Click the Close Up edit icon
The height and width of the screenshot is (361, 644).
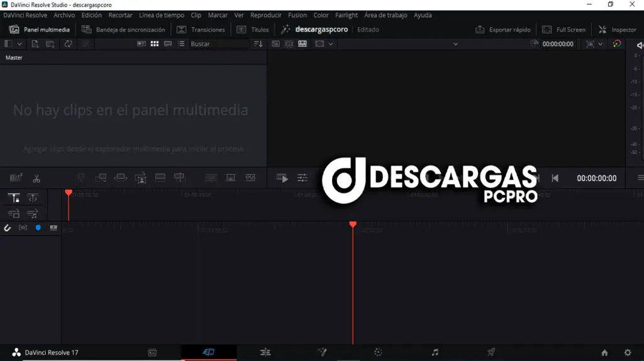[x=140, y=178]
